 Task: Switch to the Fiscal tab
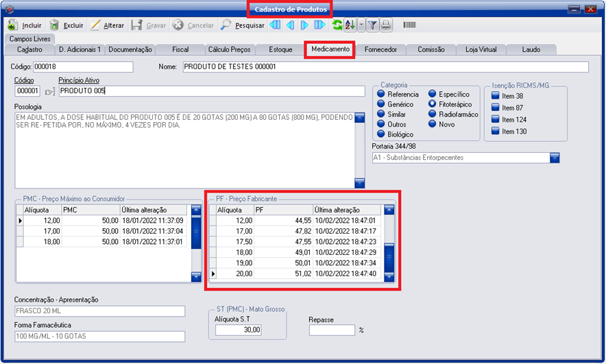[x=180, y=49]
